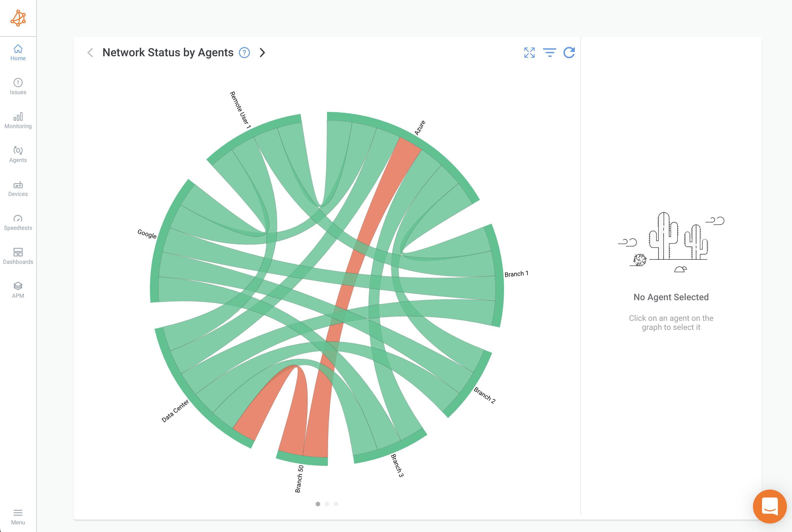
Task: Click the refresh/reload chart icon
Action: pos(569,53)
